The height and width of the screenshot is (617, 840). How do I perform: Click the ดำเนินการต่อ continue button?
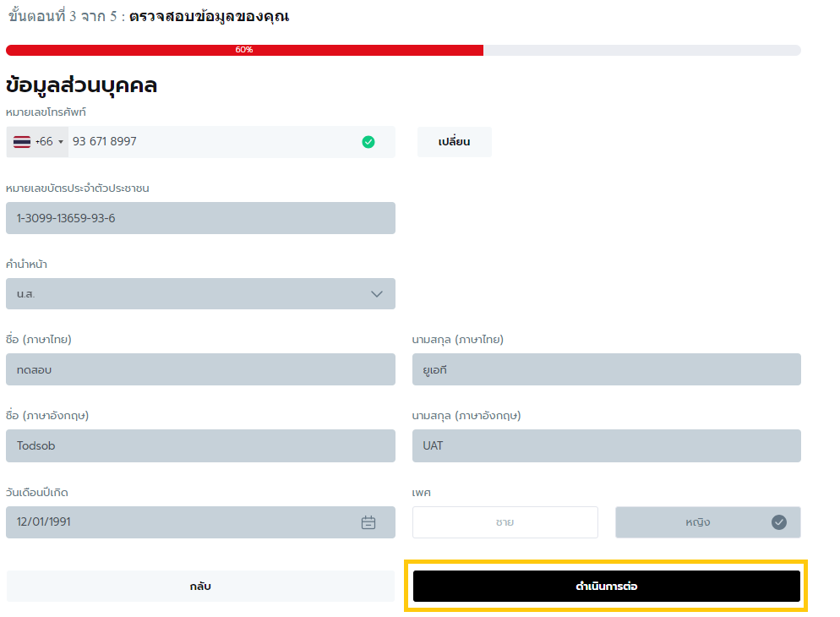tap(607, 587)
